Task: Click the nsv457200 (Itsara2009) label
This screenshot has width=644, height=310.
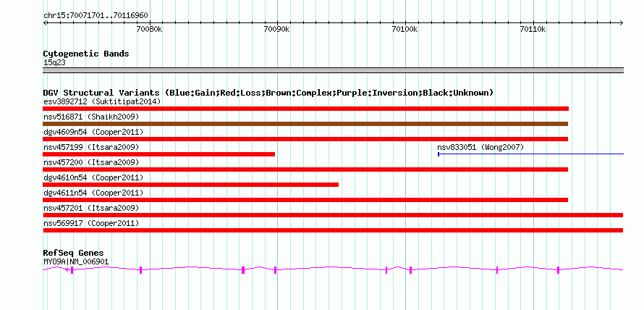Action: tap(91, 162)
